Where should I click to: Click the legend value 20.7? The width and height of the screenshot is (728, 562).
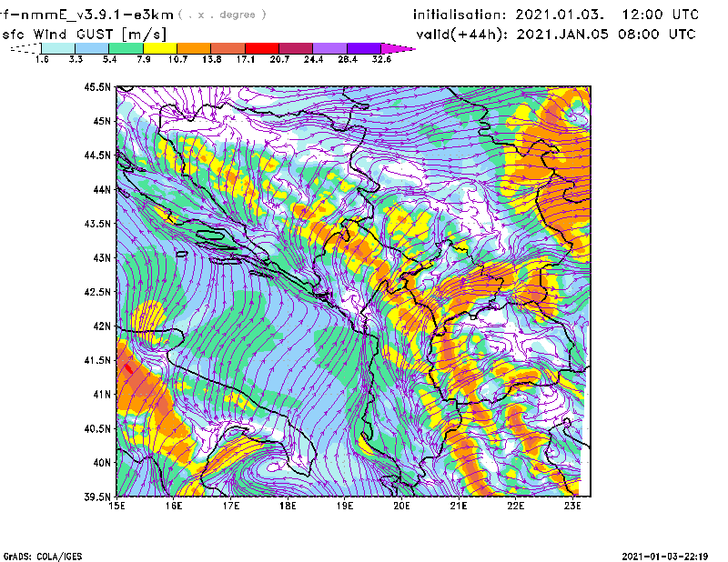tap(279, 59)
